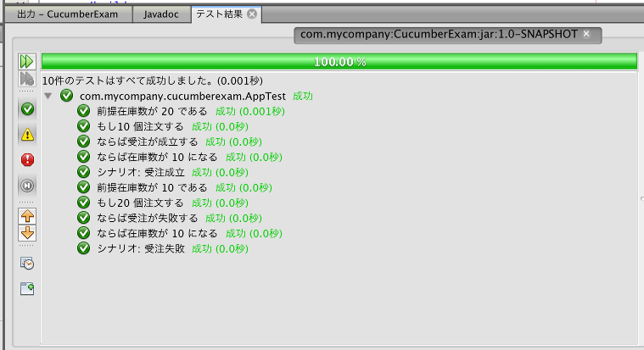The width and height of the screenshot is (644, 350).
Task: Toggle the show failed tests red filter
Action: pyautogui.click(x=27, y=159)
